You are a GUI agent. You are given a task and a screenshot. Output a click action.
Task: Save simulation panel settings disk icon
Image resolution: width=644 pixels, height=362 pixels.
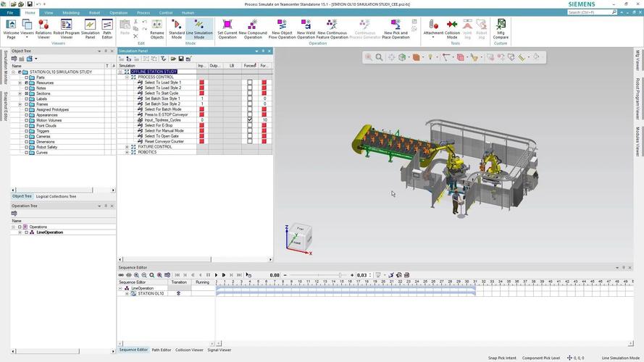click(180, 59)
